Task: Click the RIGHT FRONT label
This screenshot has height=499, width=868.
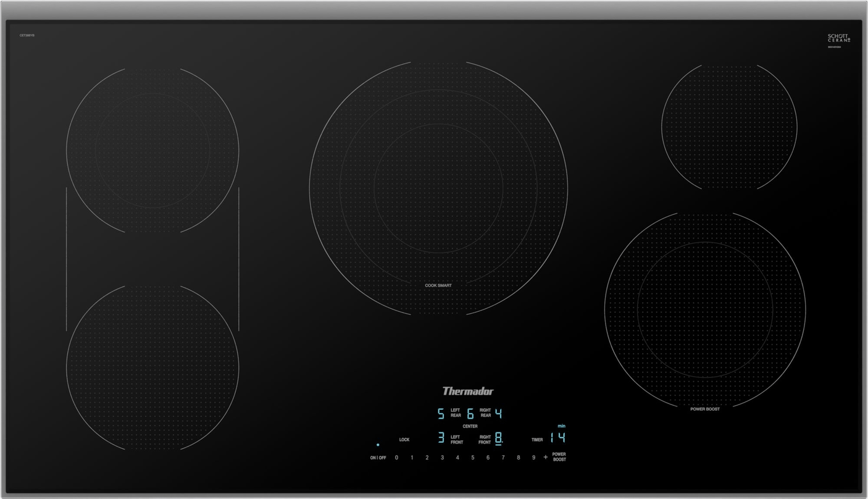Action: 485,440
